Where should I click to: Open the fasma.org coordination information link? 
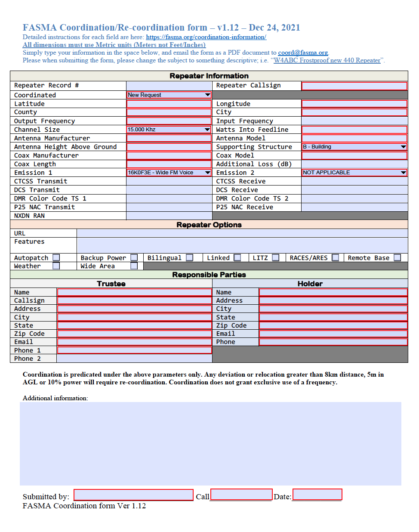[206, 37]
